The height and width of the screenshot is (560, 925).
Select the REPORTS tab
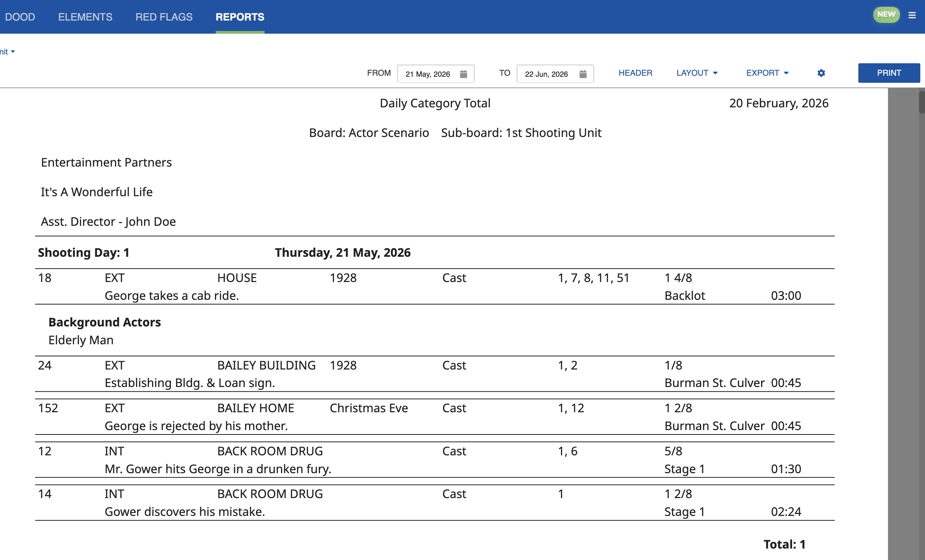240,17
